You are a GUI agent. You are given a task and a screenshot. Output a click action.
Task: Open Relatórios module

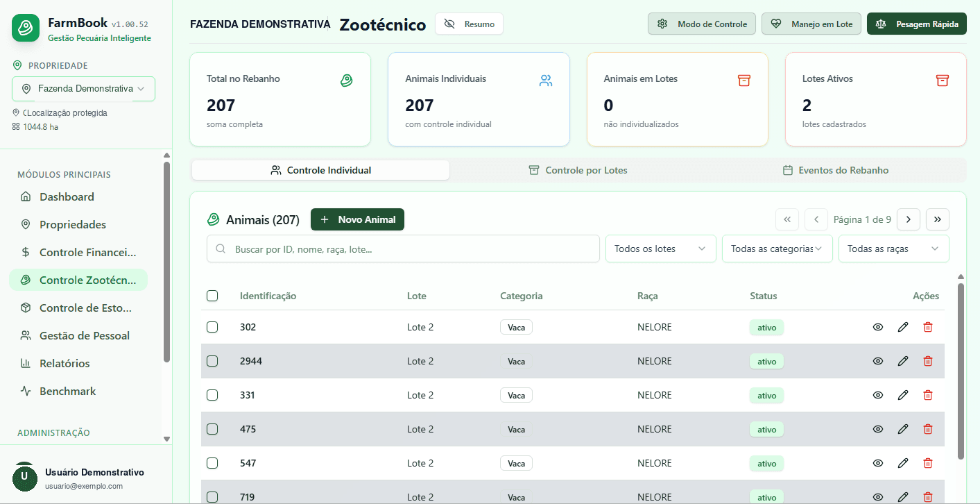click(78, 363)
